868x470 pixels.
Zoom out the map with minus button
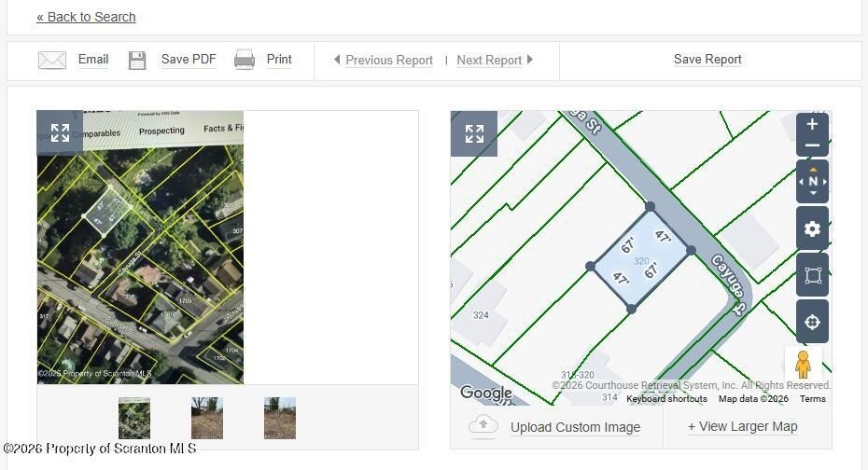coord(812,146)
